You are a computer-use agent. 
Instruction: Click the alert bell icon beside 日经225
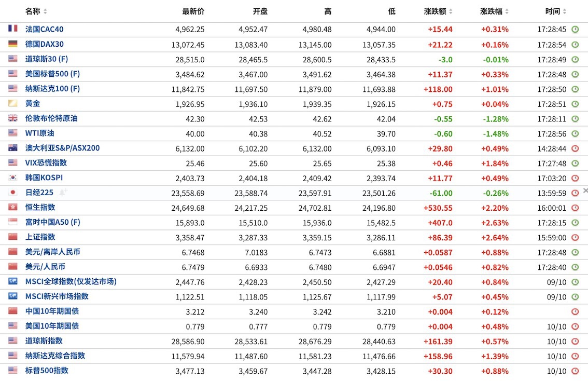tap(63, 192)
